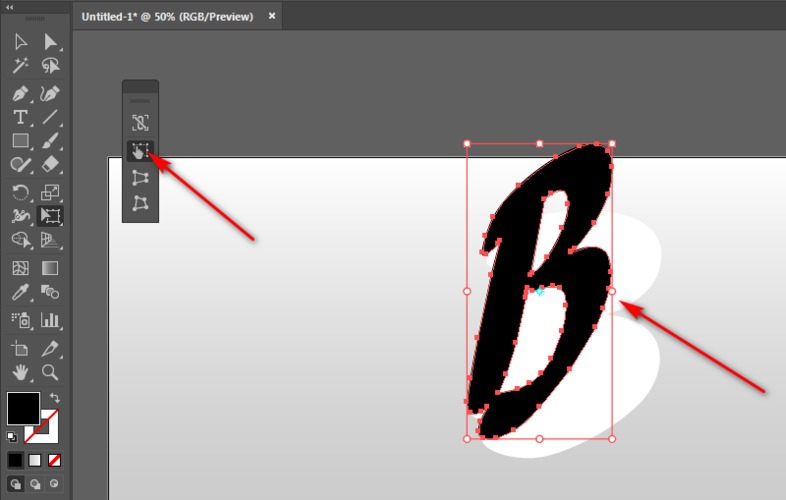Image resolution: width=786 pixels, height=500 pixels.
Task: Apply solid Color mode button
Action: tap(16, 460)
